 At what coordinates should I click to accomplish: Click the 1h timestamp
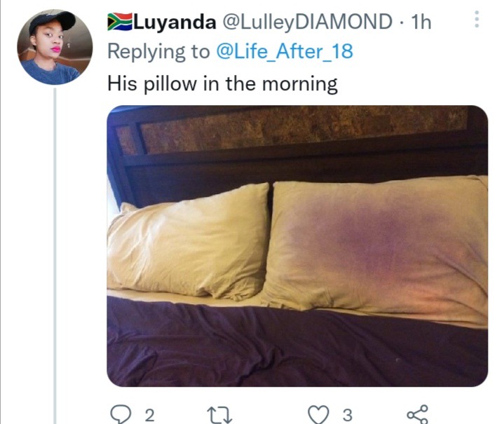click(x=421, y=22)
